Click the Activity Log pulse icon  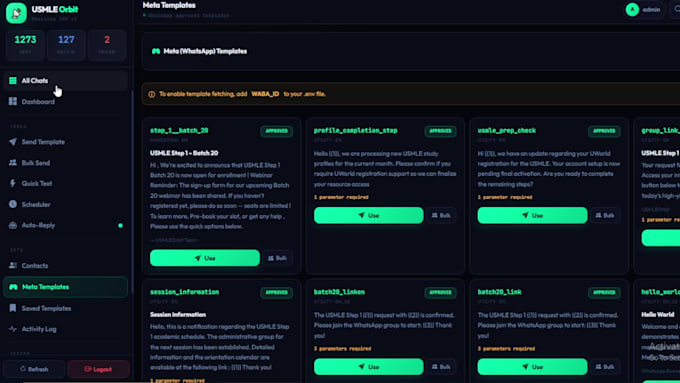[x=13, y=329]
